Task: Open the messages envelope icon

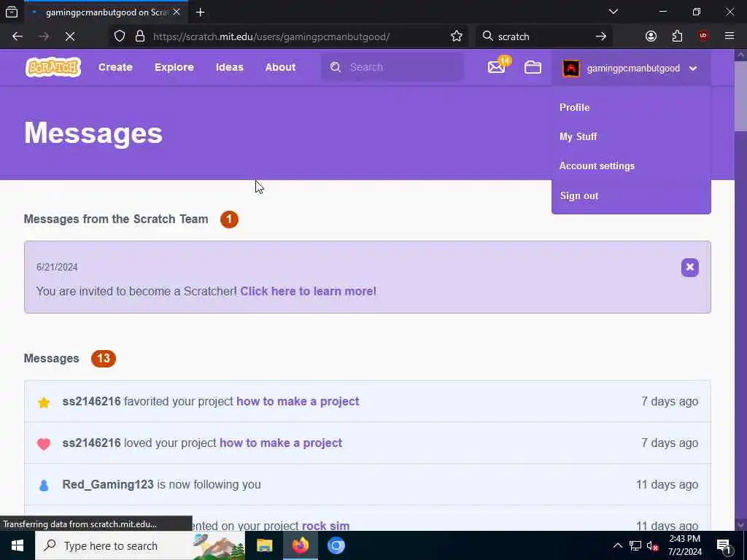Action: pyautogui.click(x=496, y=67)
